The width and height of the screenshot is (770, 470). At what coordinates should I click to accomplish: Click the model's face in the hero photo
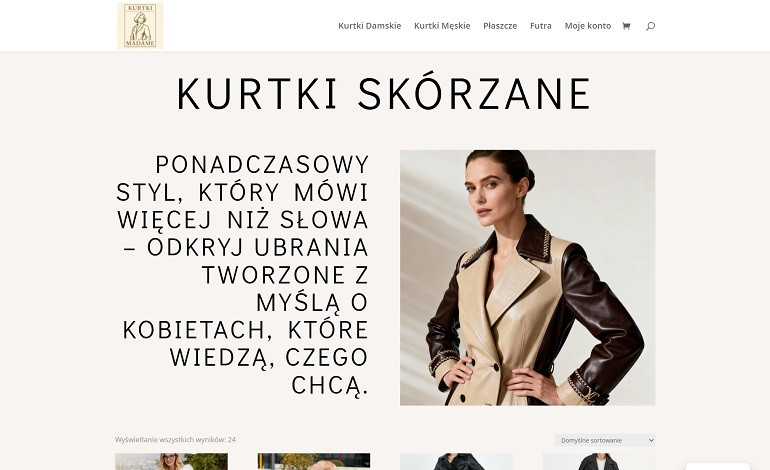[494, 189]
